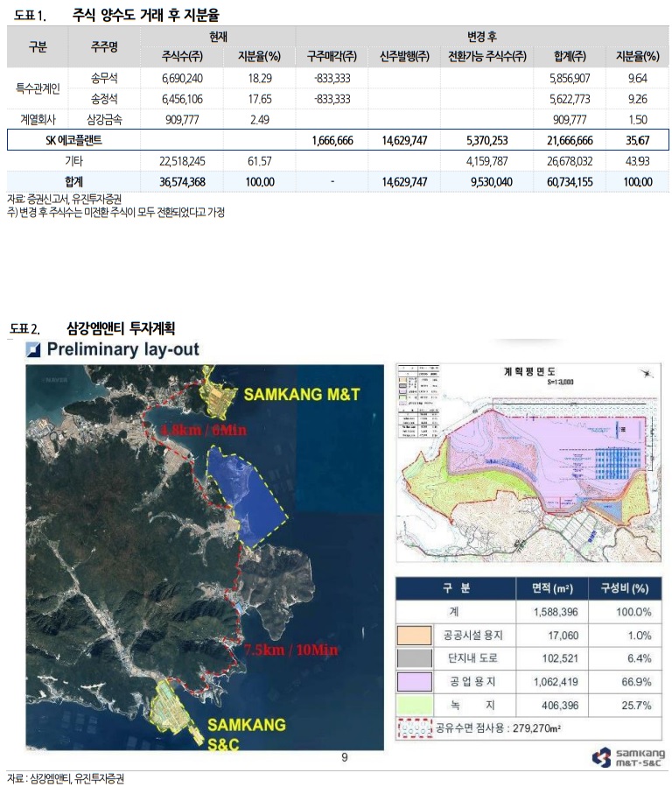Click the value 5,622,773

[x=570, y=99]
